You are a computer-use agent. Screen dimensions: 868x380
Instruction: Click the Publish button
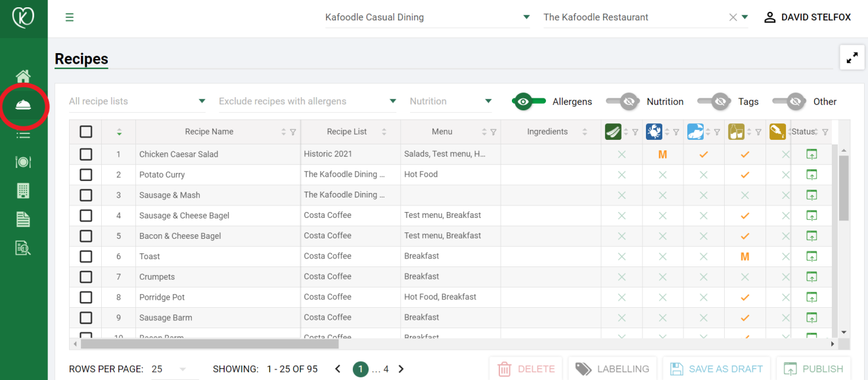(x=813, y=369)
